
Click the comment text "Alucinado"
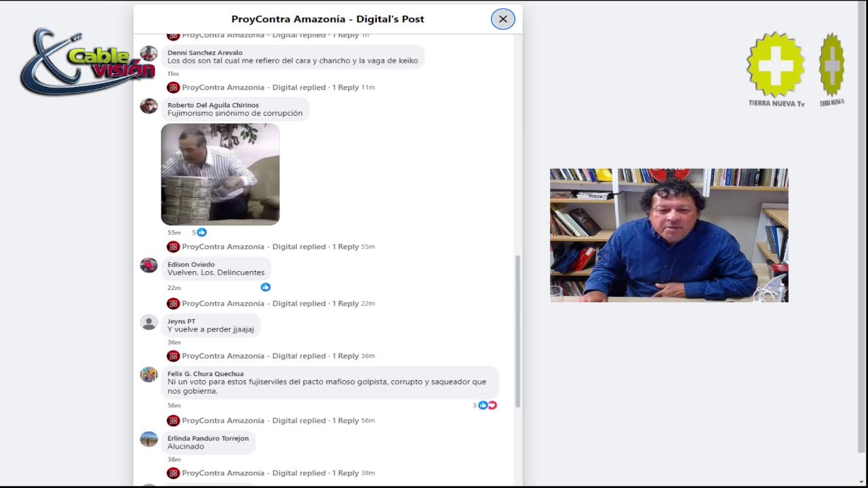186,447
